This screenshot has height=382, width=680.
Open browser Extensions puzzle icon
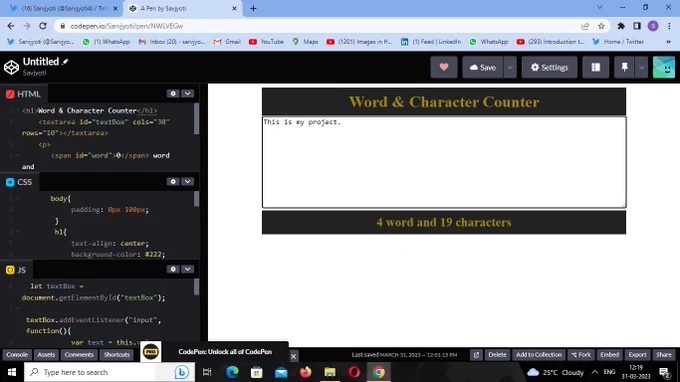click(x=621, y=26)
